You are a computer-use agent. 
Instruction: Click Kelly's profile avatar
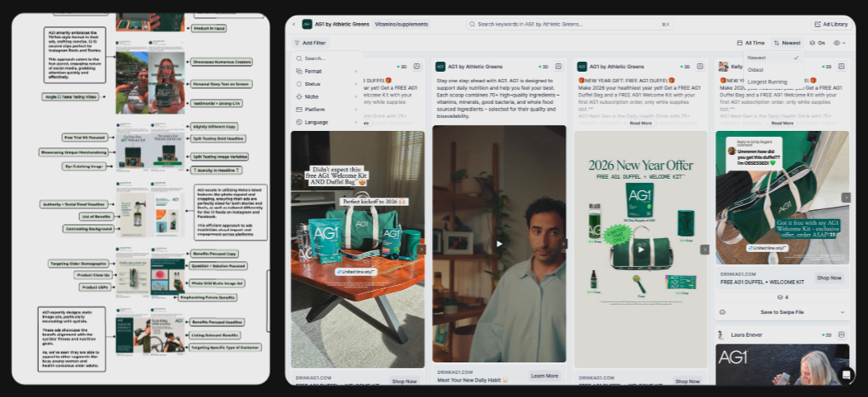pos(723,67)
